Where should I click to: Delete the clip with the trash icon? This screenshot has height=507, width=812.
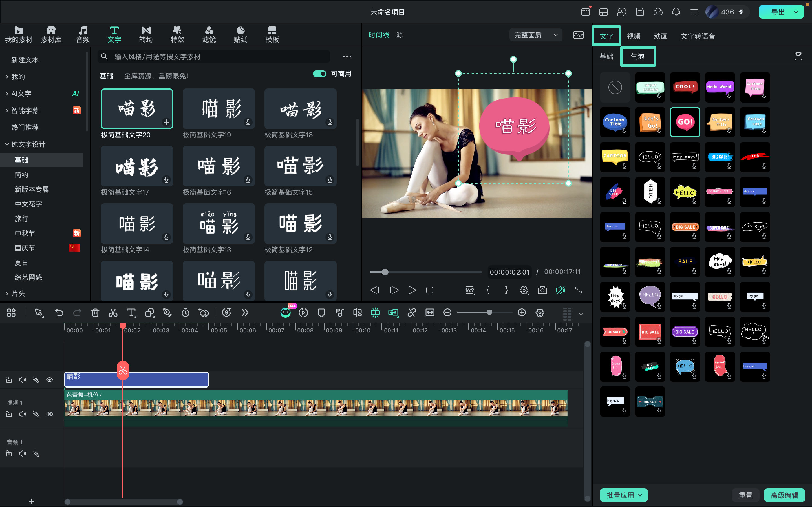coord(95,313)
